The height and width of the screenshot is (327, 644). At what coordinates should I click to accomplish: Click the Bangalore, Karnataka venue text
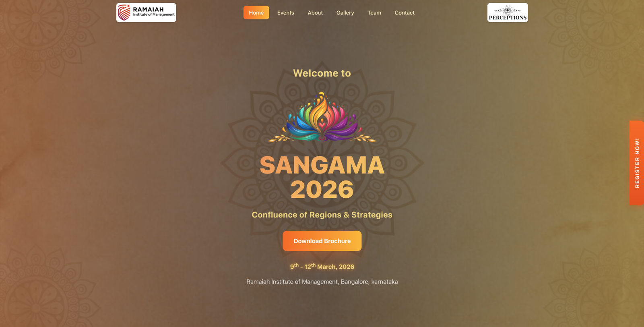[x=369, y=281]
